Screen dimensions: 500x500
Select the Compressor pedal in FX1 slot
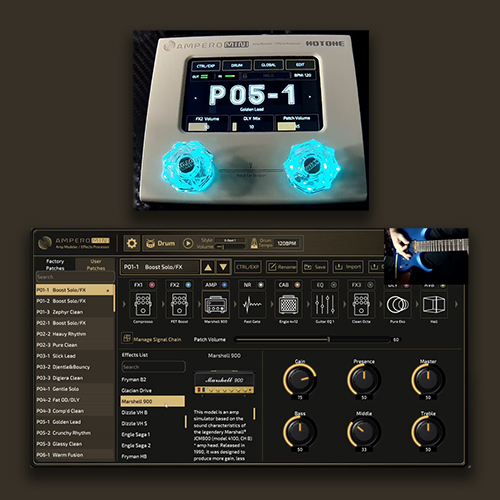coord(143,304)
